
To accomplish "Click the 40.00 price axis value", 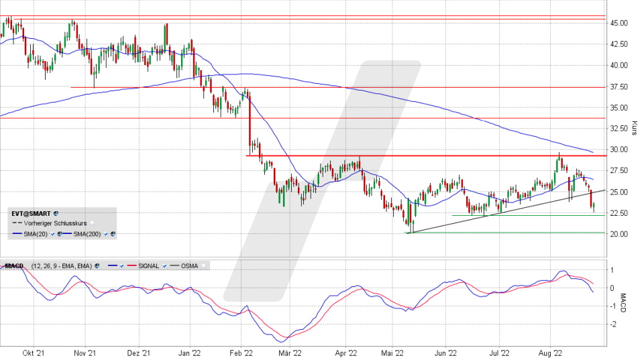I will pos(619,65).
